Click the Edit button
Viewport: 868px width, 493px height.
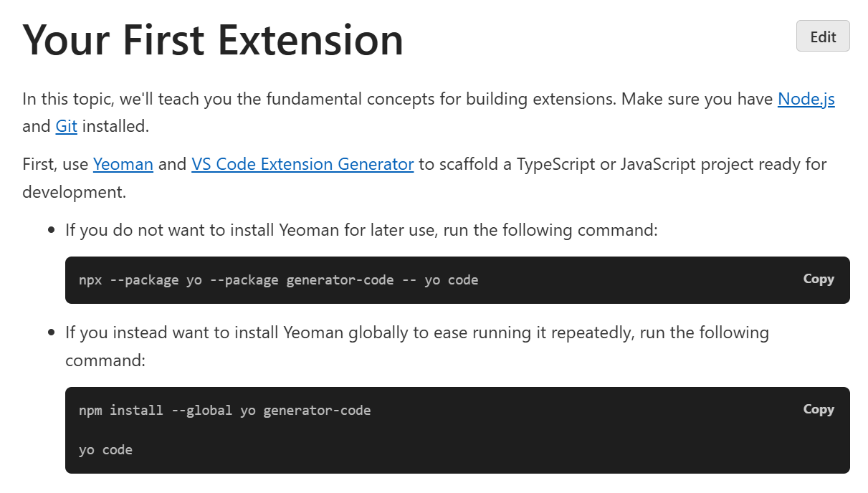click(x=822, y=37)
